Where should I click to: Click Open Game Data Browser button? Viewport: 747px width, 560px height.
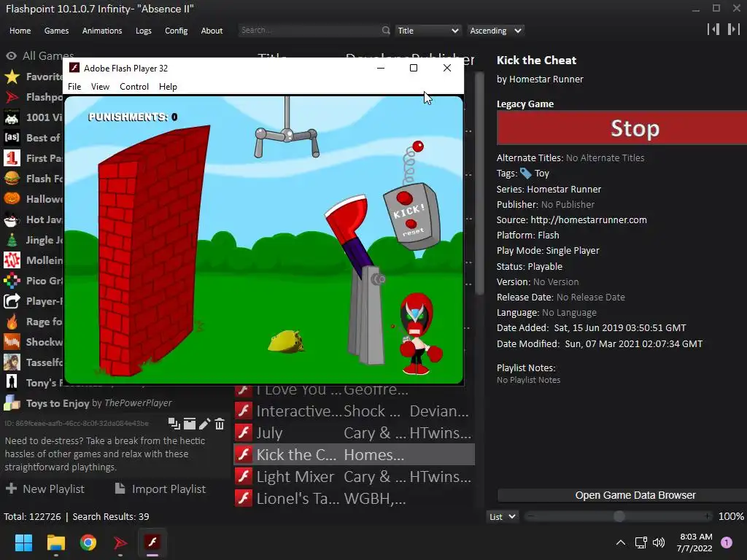(x=622, y=495)
